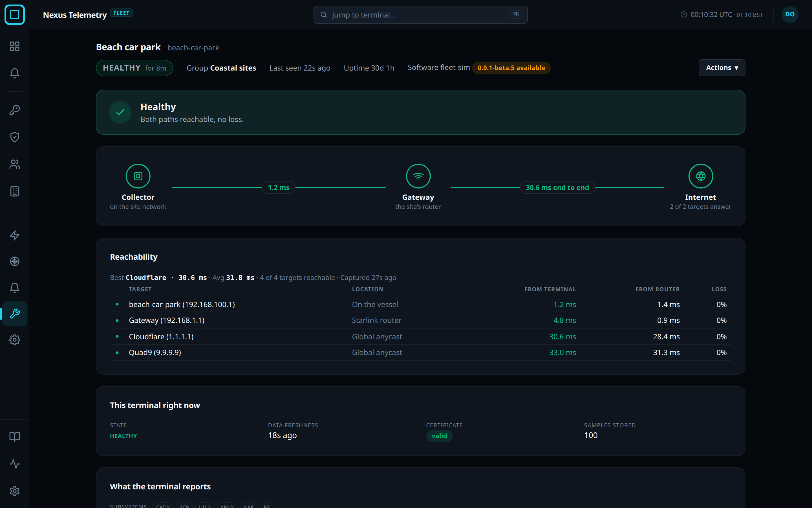Click the green checkmark in the Healthy banner
This screenshot has width=812, height=508.
click(x=120, y=112)
